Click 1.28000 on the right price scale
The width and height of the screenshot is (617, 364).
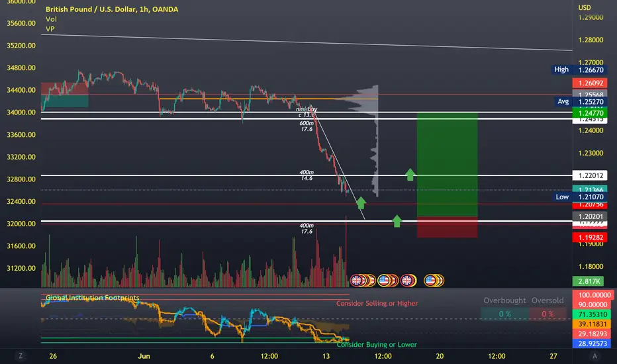point(591,40)
